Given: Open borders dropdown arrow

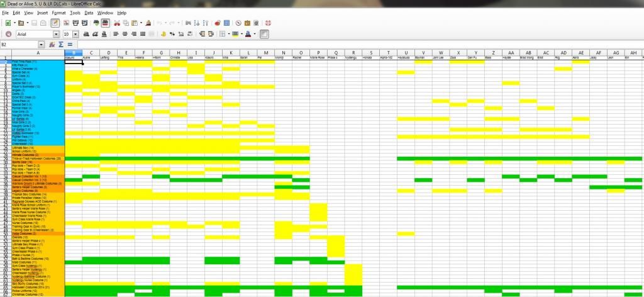Looking at the screenshot, I should [229, 34].
